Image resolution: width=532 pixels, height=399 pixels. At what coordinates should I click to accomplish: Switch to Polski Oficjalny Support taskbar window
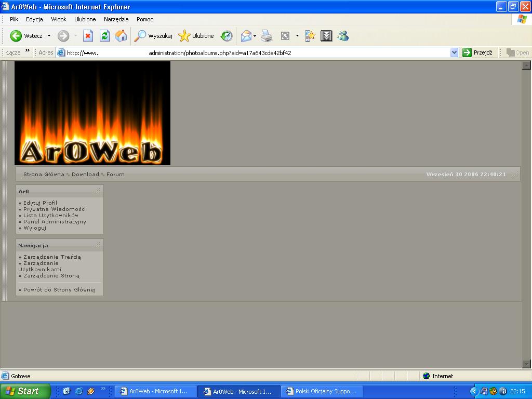pyautogui.click(x=322, y=391)
